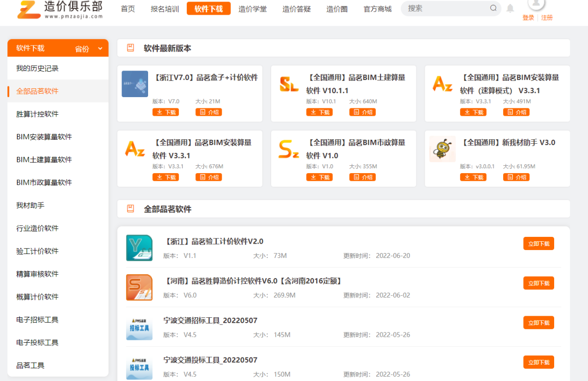Click the 登录 link
The width and height of the screenshot is (588, 381).
pos(528,18)
